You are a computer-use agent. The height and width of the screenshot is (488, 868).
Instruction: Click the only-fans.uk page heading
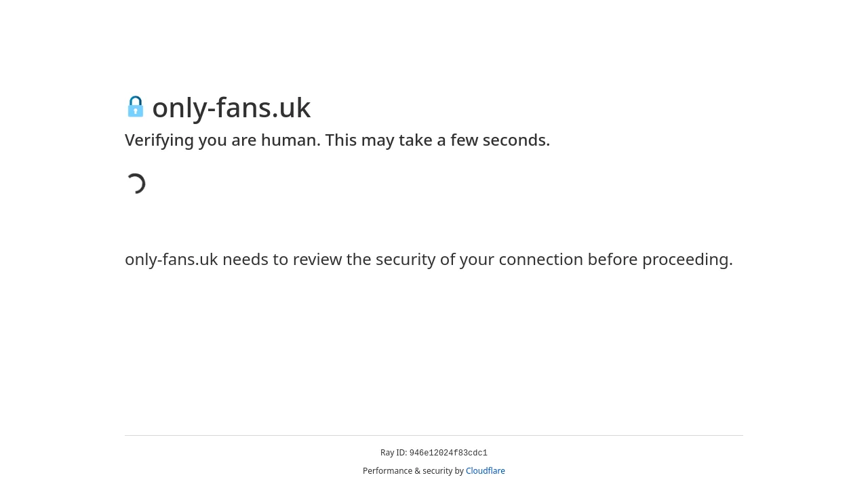pyautogui.click(x=231, y=108)
